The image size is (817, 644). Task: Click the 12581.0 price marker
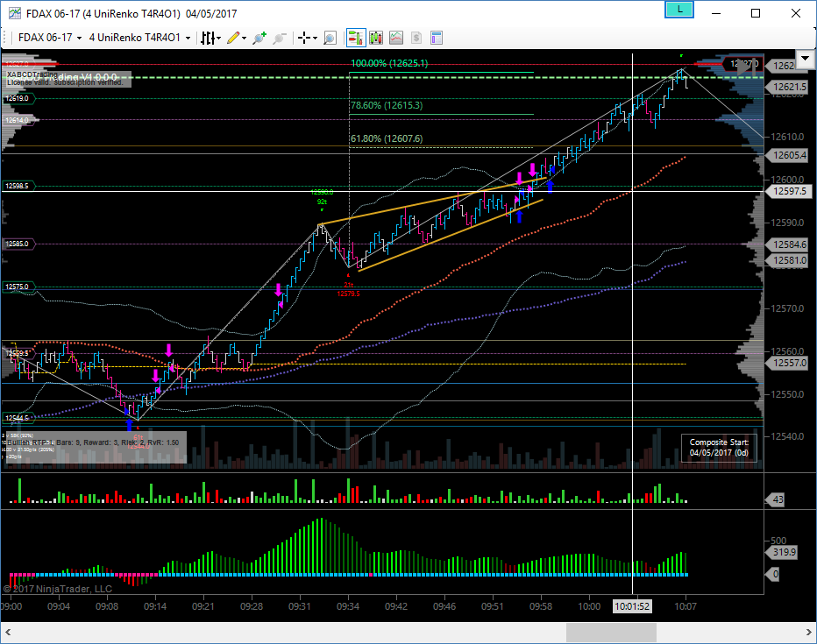coord(787,259)
